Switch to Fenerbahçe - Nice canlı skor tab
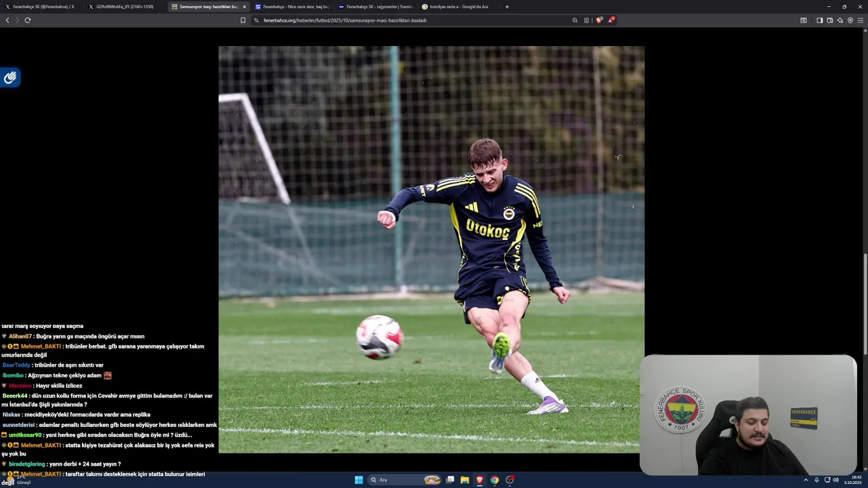This screenshot has width=868, height=488. point(292,7)
